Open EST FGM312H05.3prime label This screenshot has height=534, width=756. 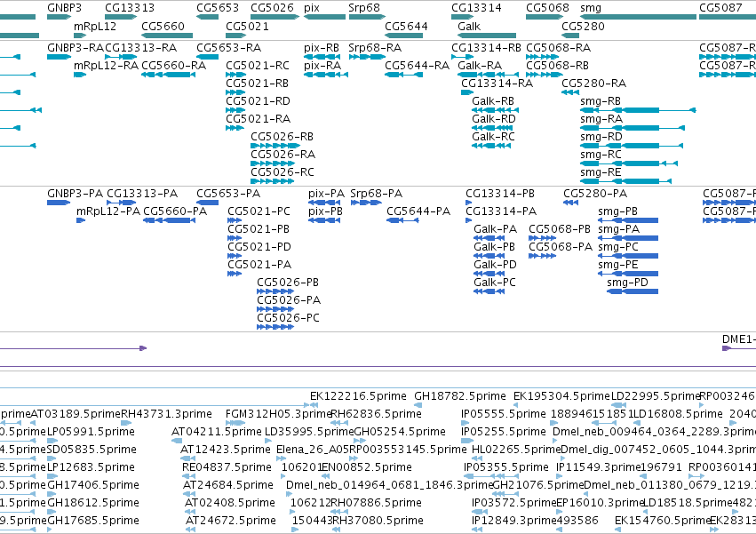[x=278, y=414]
